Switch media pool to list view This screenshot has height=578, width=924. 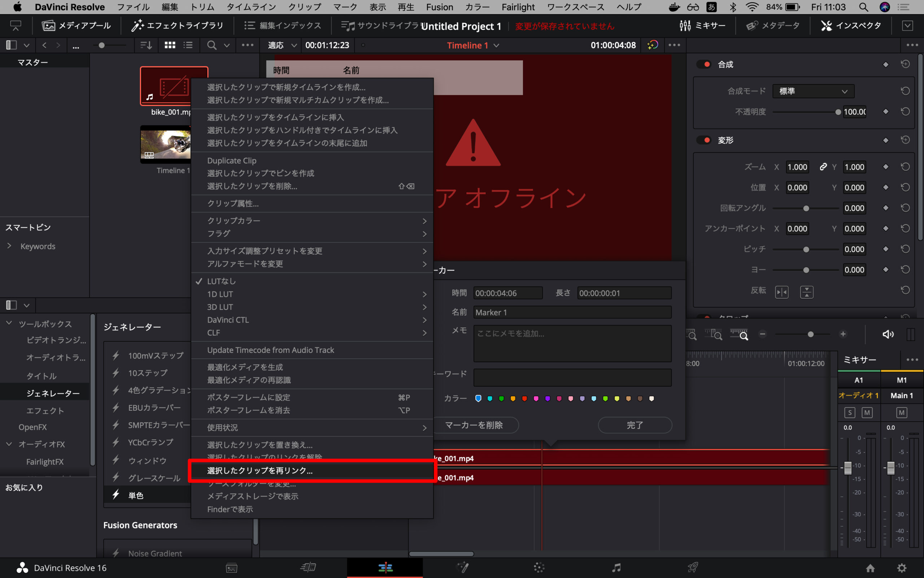coord(188,45)
